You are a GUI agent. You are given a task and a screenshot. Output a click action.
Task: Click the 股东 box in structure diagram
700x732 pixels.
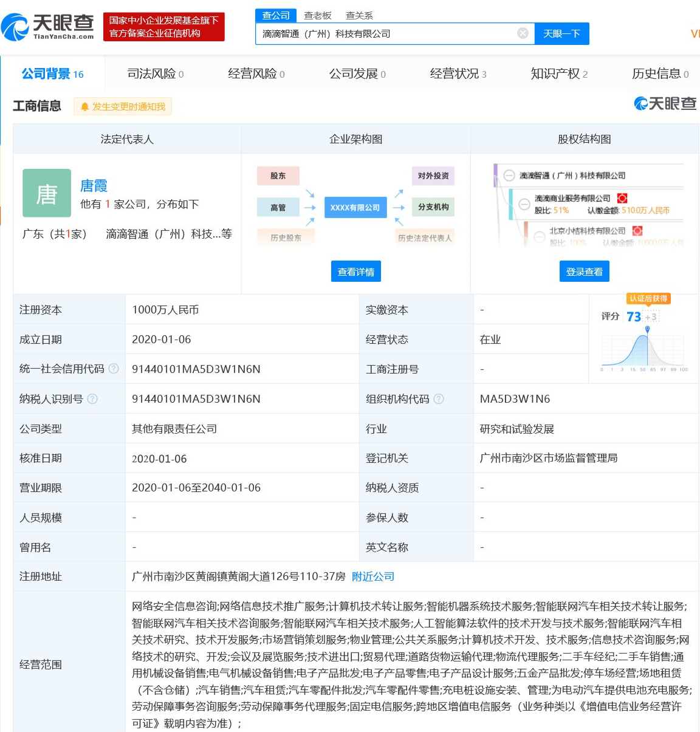(278, 176)
